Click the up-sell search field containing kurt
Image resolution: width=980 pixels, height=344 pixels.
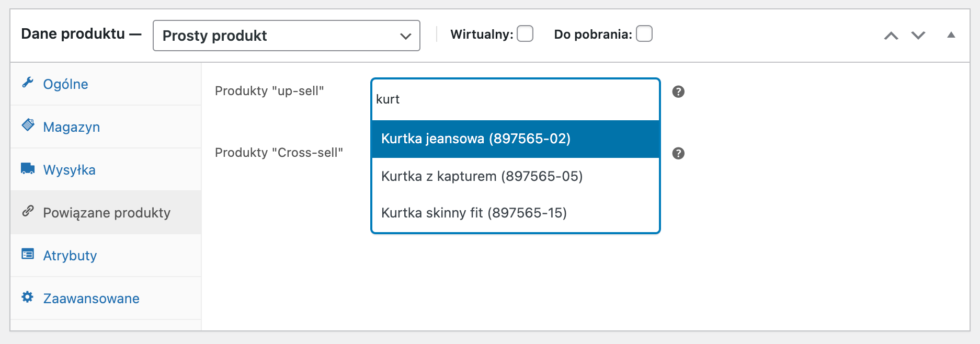click(516, 99)
